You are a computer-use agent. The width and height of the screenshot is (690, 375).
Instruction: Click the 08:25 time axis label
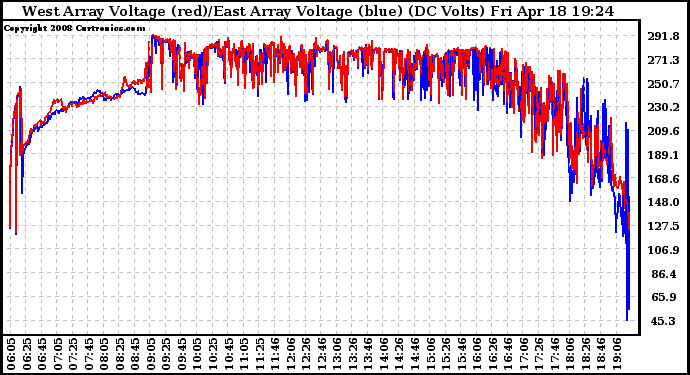click(x=119, y=354)
